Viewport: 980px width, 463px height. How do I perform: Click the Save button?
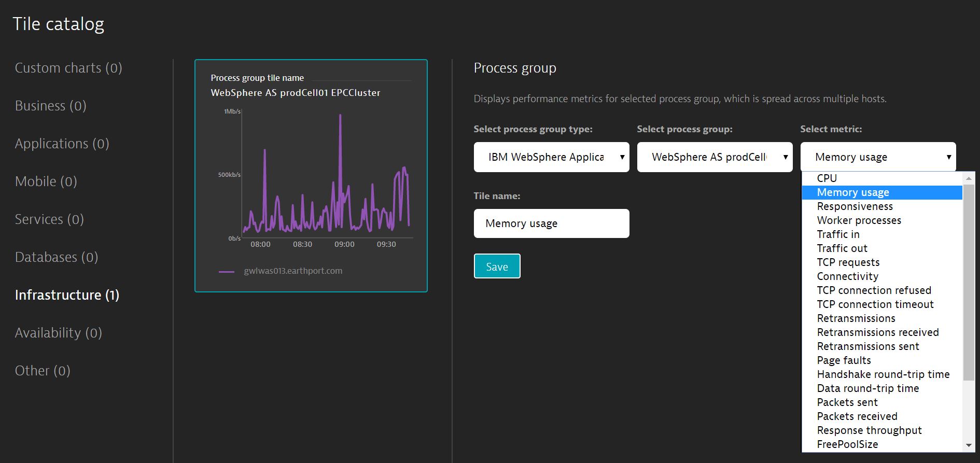(497, 266)
